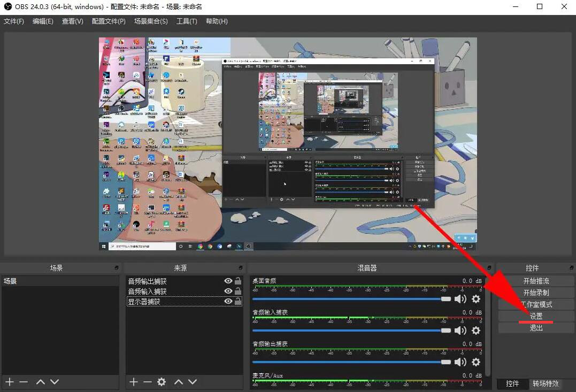Screen dimensions: 576x392
Task: Open the 工具(T) menu
Action: click(187, 21)
